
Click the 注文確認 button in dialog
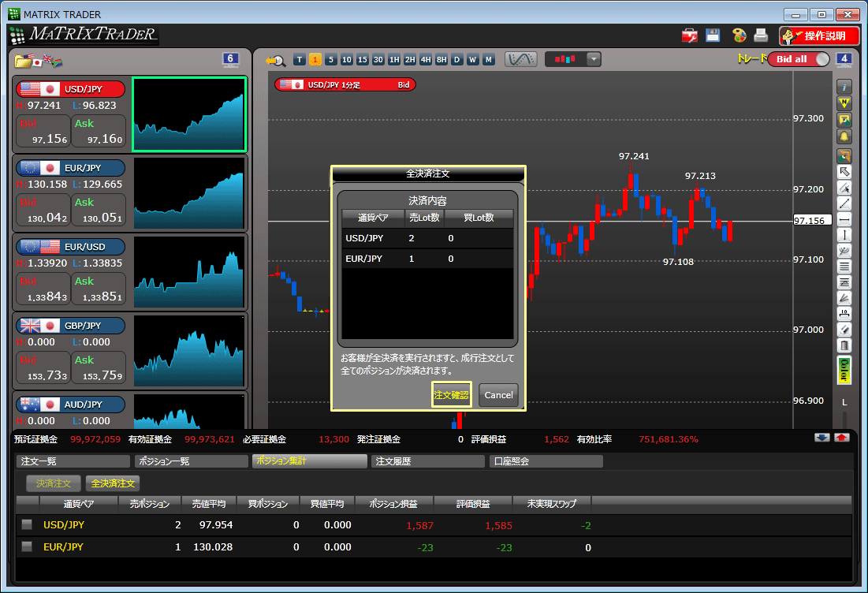pos(451,395)
